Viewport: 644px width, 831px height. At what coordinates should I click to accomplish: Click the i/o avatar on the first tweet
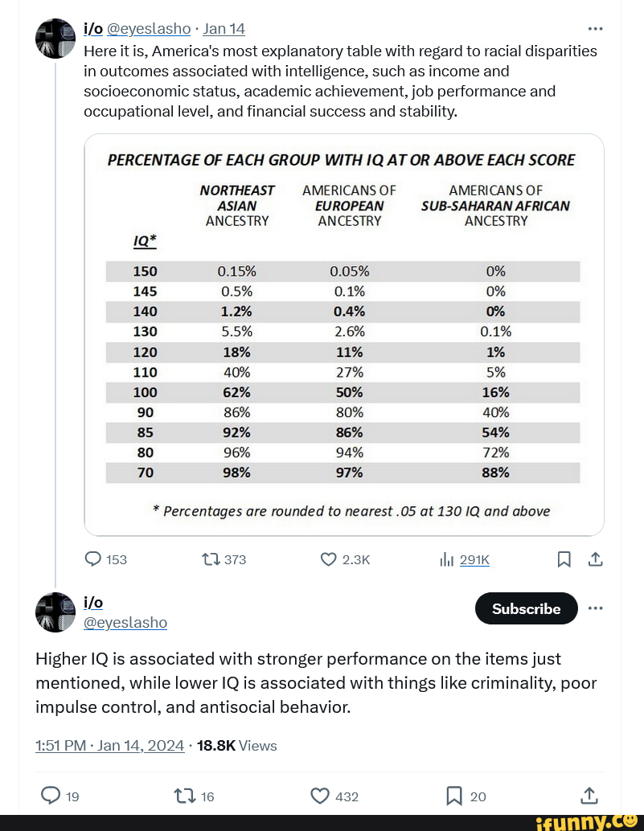55,37
